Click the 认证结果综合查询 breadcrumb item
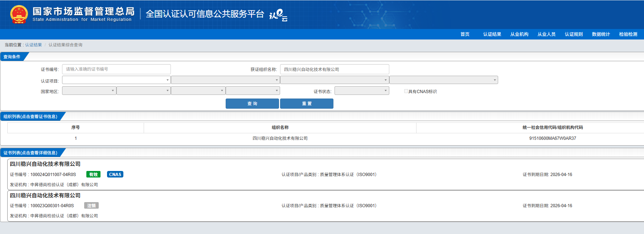The image size is (644, 234). click(65, 45)
